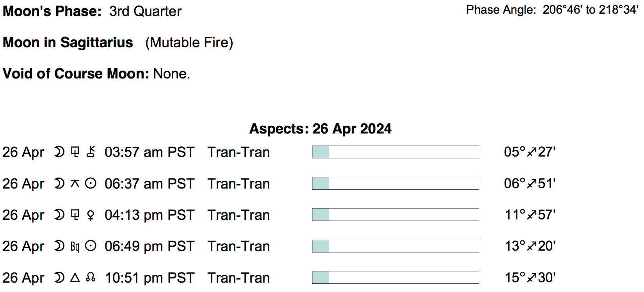Click the Moon crescent in the 03:57 am row
The image size is (644, 292).
[x=59, y=152]
